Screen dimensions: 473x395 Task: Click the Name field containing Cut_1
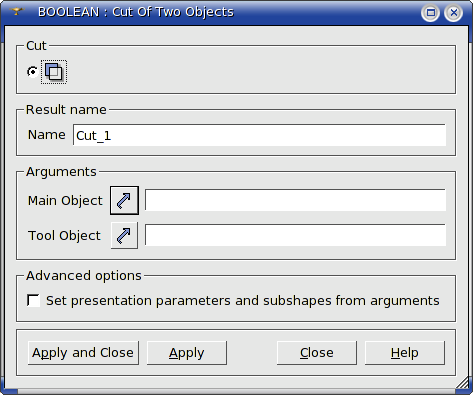[x=259, y=135]
